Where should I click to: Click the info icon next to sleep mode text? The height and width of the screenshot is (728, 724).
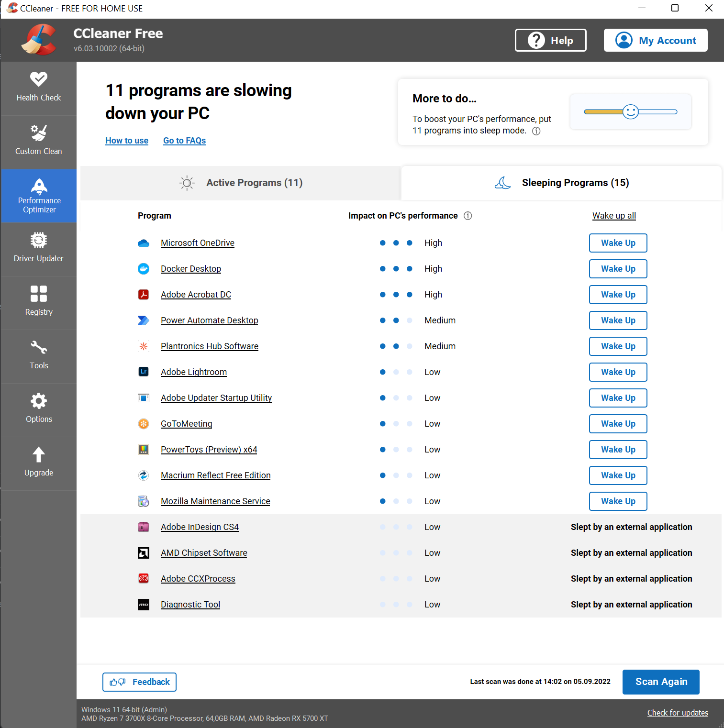point(536,131)
